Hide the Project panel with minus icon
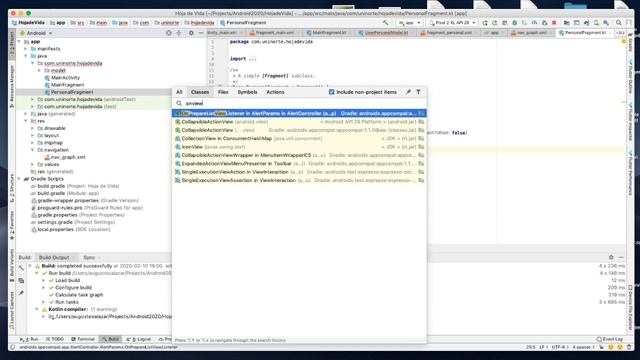 click(201, 33)
